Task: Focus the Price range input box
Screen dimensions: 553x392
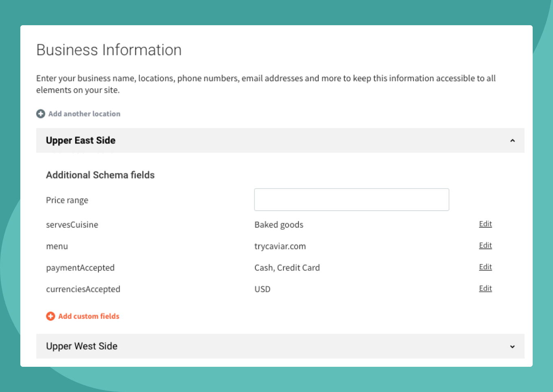Action: click(352, 200)
